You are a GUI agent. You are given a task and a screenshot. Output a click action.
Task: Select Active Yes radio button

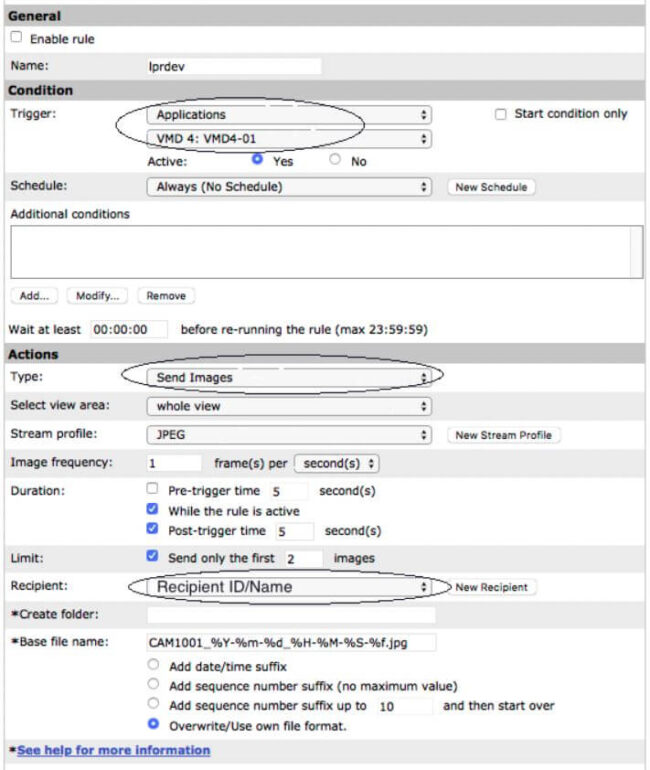tap(257, 159)
